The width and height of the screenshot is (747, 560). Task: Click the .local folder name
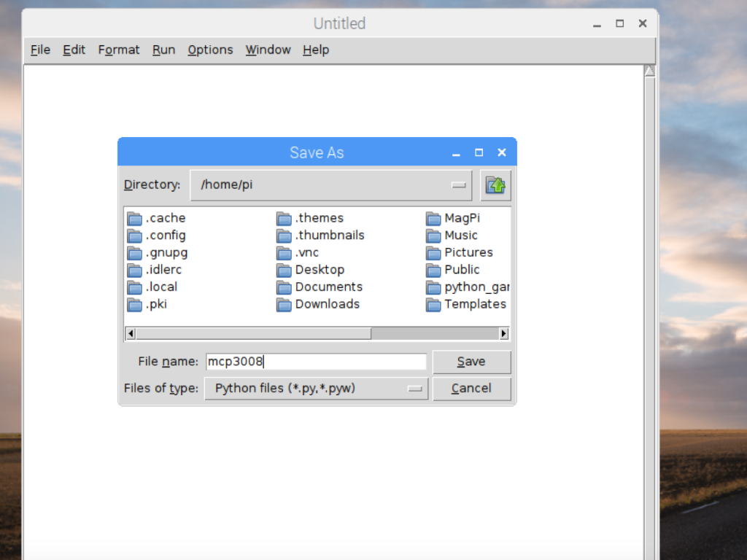click(161, 287)
